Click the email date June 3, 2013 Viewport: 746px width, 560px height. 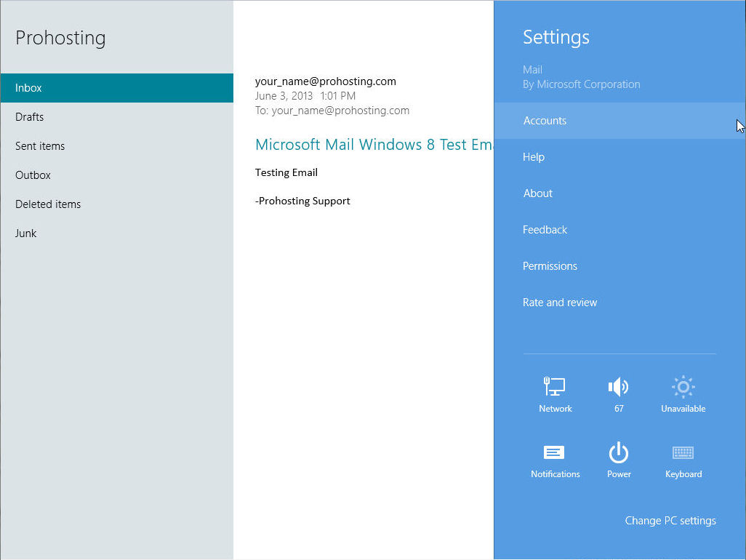(x=284, y=96)
